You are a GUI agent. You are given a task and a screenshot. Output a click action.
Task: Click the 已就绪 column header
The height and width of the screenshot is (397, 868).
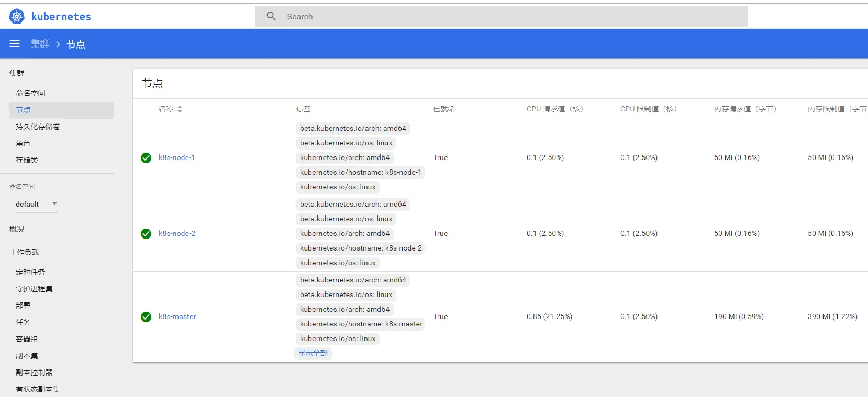(x=444, y=109)
